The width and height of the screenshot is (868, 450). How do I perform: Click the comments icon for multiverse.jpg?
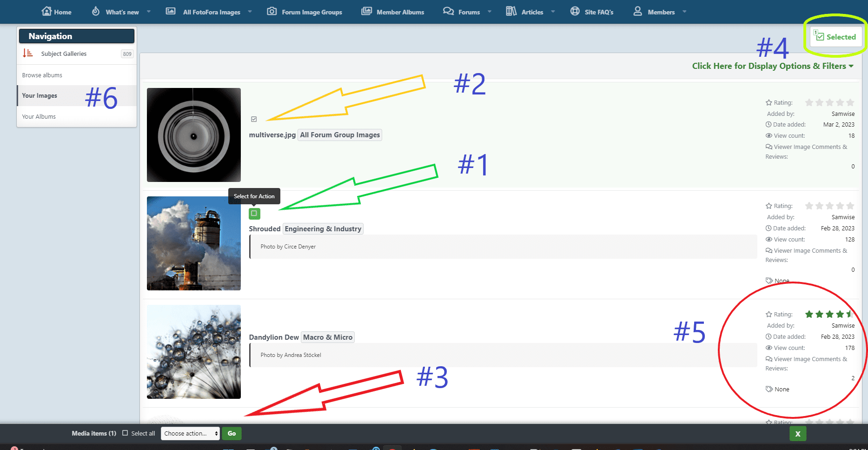(769, 147)
